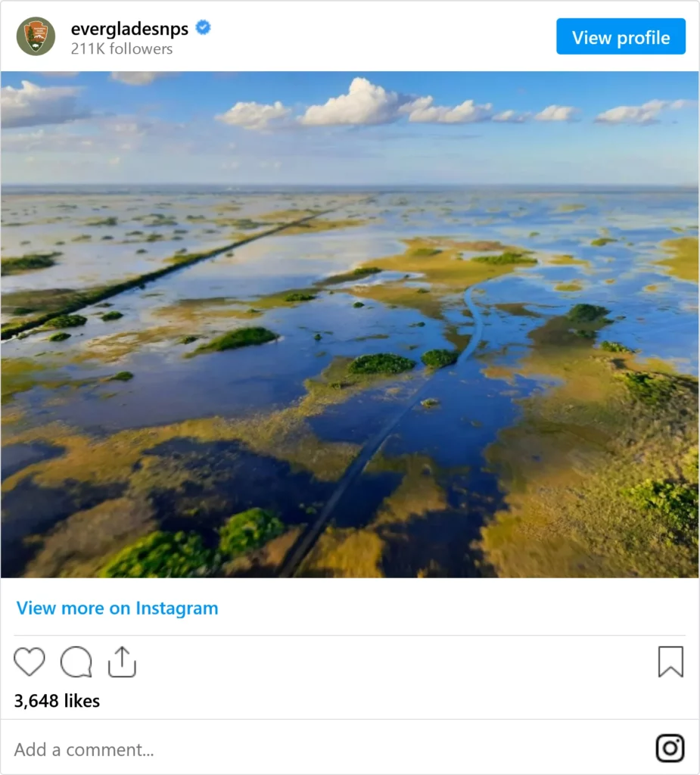Click the evergladesnps username
700x775 pixels.
click(x=129, y=29)
